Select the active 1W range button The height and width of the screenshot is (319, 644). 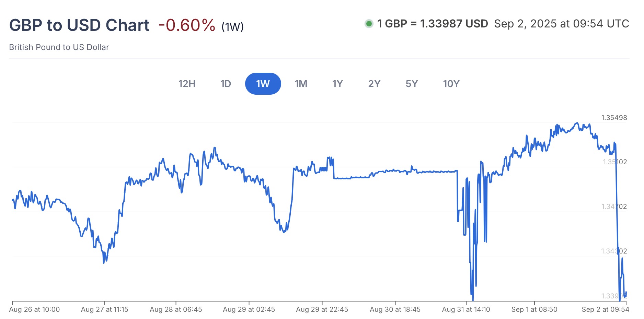tap(263, 84)
